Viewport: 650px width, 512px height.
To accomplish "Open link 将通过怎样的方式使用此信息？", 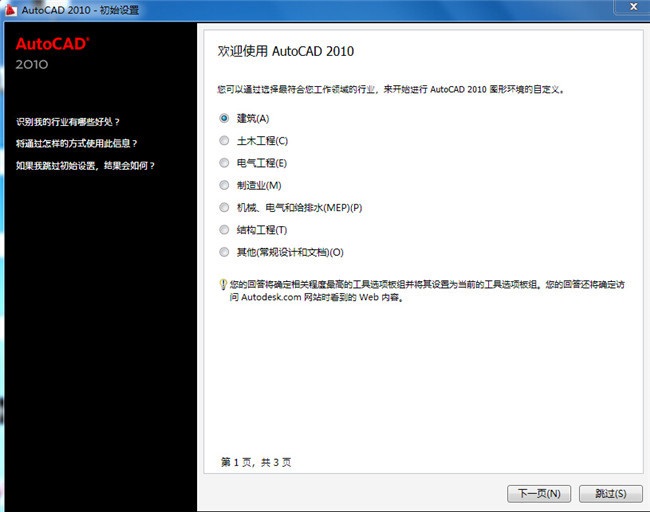I will coord(76,143).
